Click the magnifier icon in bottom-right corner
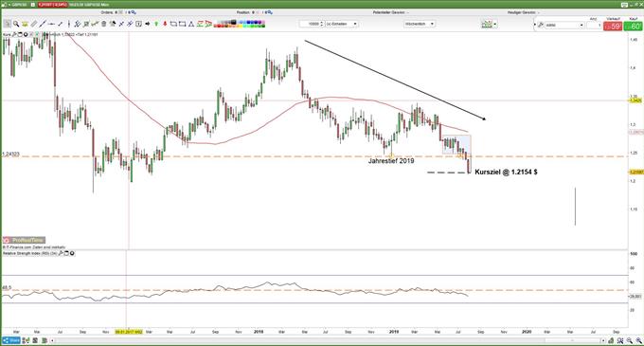Screen dimensions: 644x346 (638, 340)
